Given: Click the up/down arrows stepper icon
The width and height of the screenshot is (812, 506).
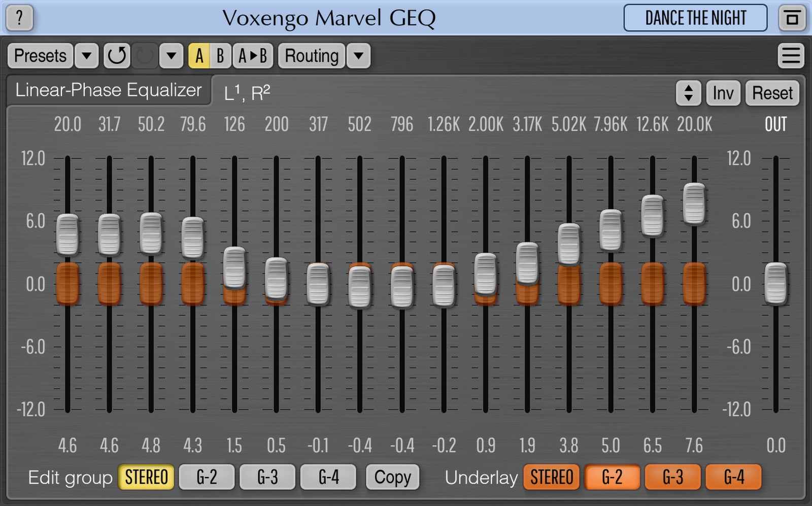Looking at the screenshot, I should (688, 93).
